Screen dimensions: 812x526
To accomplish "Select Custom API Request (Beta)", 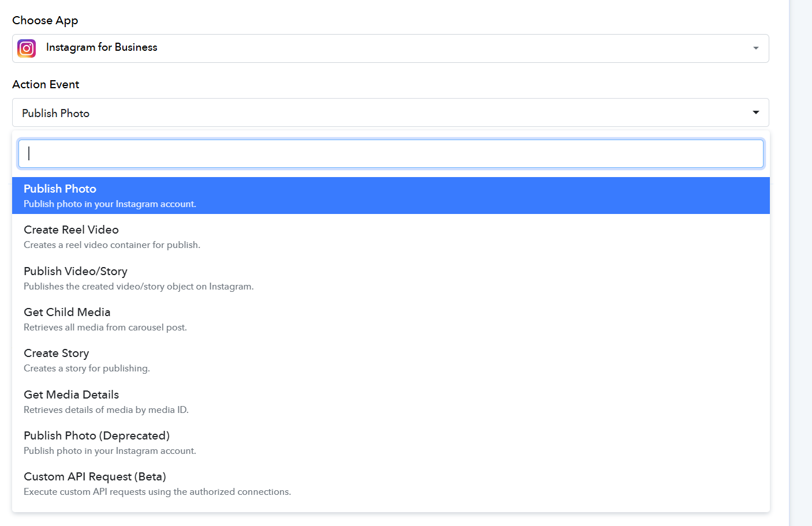I will click(x=95, y=477).
